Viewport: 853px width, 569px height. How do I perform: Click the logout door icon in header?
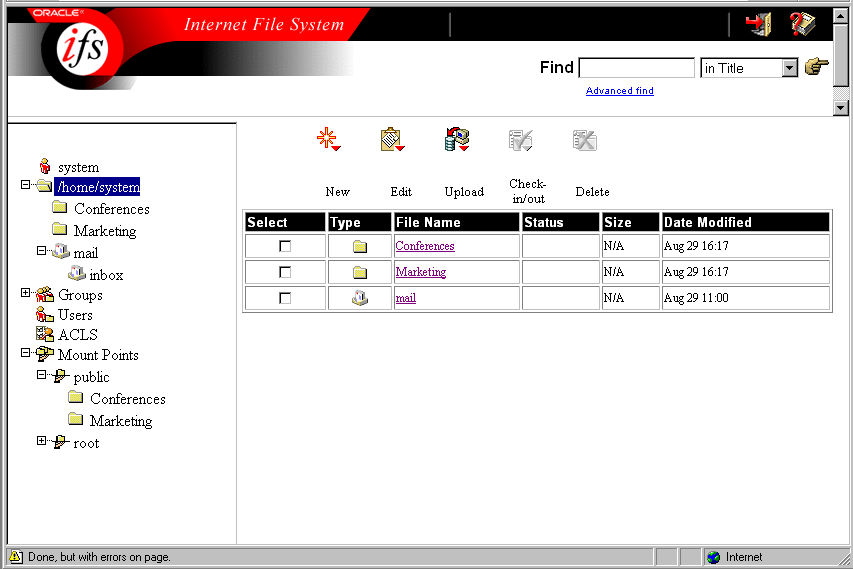coord(759,24)
